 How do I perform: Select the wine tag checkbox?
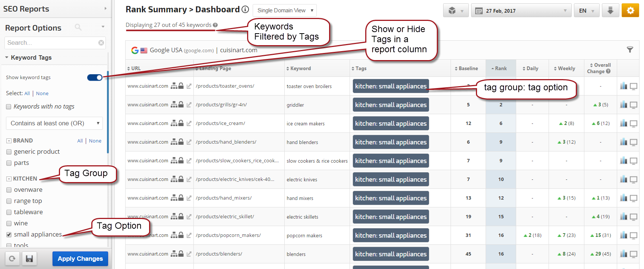pos(9,223)
